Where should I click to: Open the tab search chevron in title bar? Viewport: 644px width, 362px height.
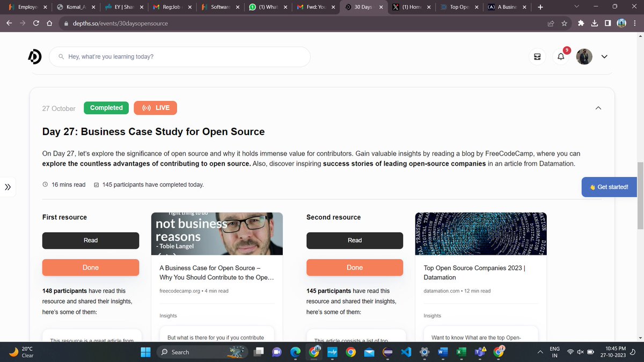(577, 7)
